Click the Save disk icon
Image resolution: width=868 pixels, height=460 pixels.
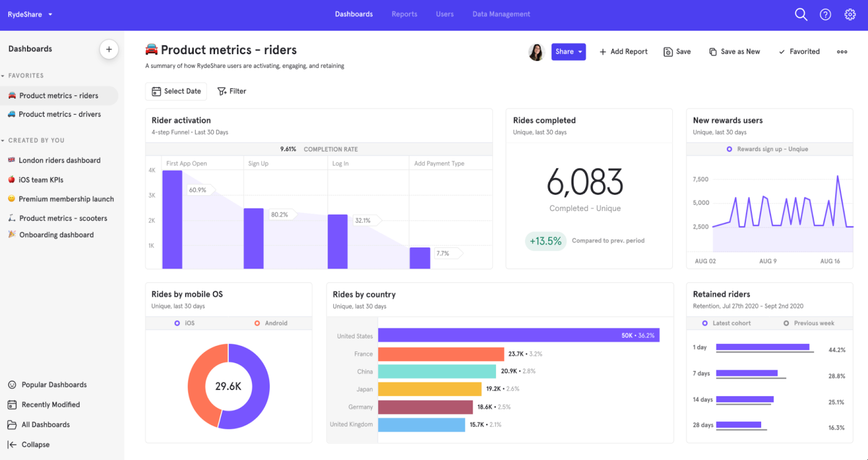(668, 52)
